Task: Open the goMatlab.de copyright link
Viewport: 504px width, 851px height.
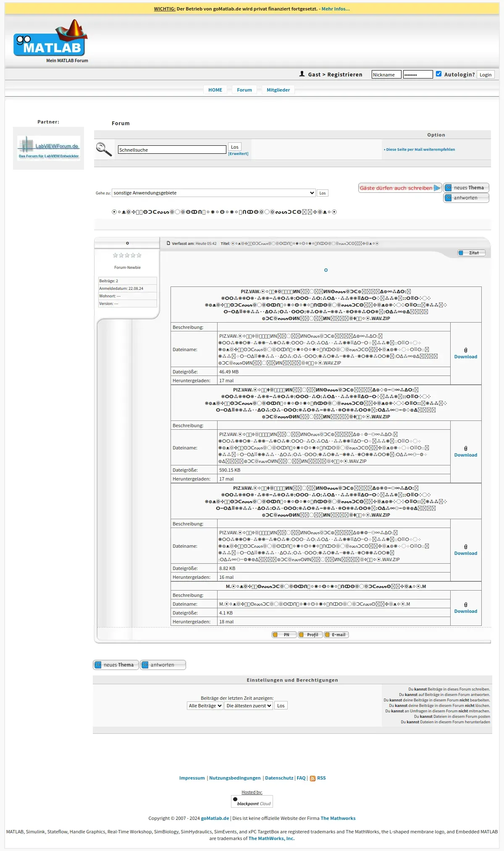Action: [x=215, y=818]
